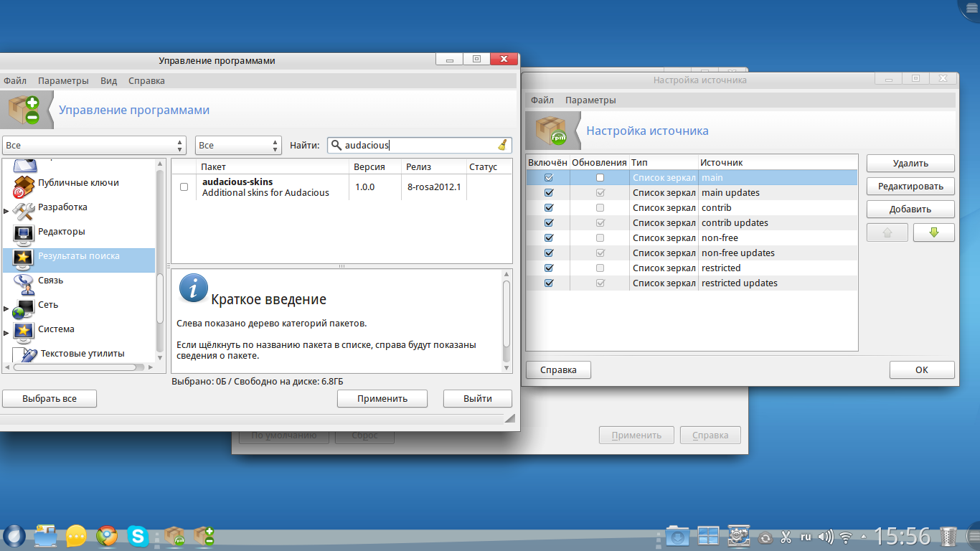The height and width of the screenshot is (551, 980).
Task: Open the system settings gear taskbar icon
Action: coord(738,536)
